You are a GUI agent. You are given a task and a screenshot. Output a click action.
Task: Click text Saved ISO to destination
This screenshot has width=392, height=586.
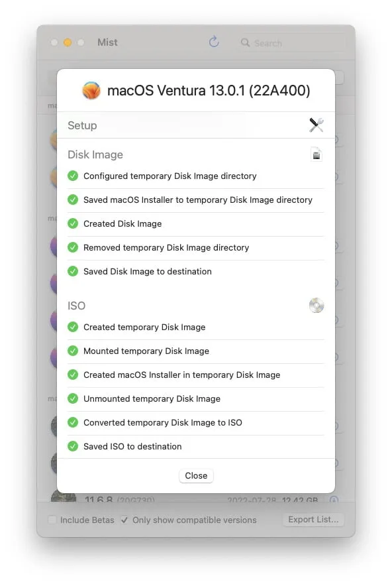click(132, 446)
